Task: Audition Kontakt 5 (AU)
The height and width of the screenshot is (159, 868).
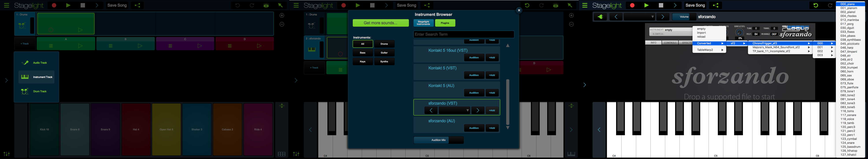Action: pyautogui.click(x=474, y=93)
